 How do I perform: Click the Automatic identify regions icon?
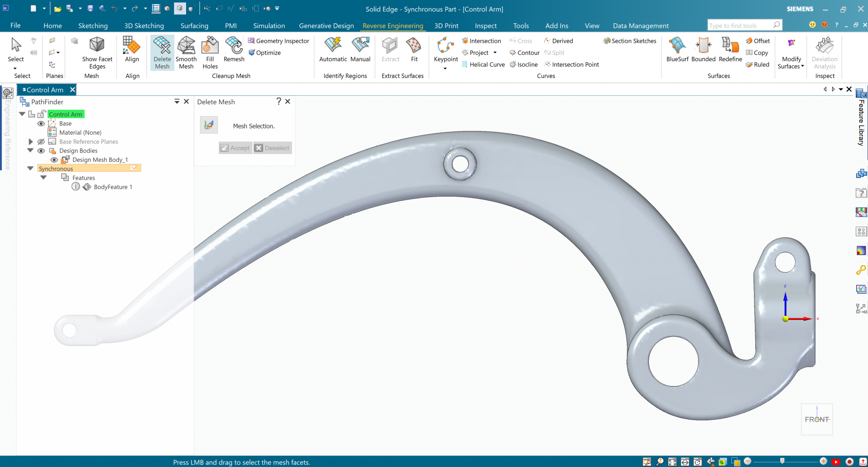(x=333, y=45)
